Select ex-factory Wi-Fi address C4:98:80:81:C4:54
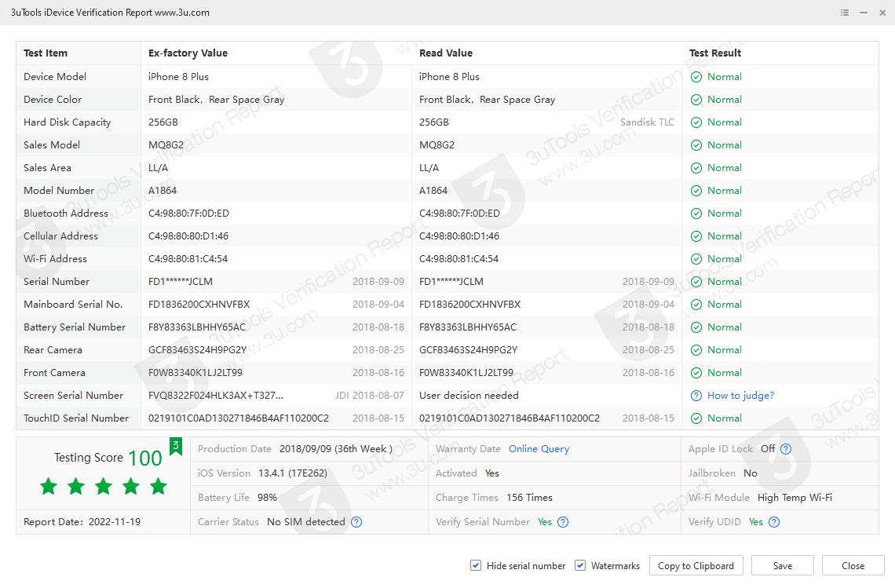 188,259
